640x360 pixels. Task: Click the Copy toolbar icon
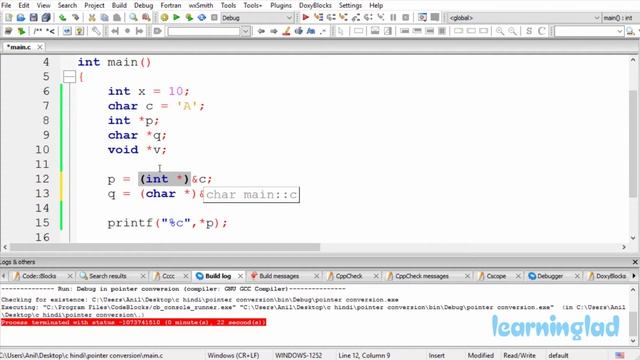coord(104,18)
